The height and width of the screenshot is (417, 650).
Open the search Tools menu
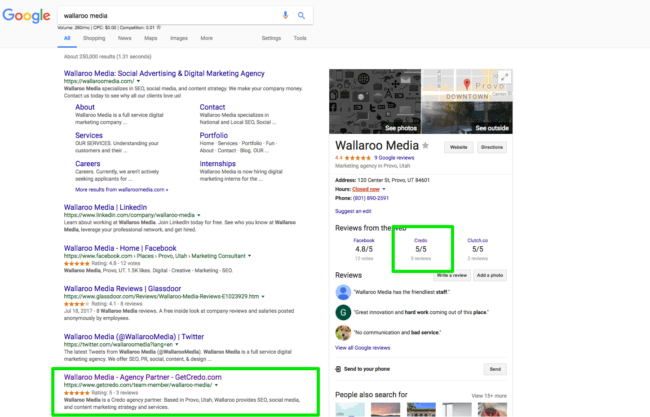(x=300, y=38)
